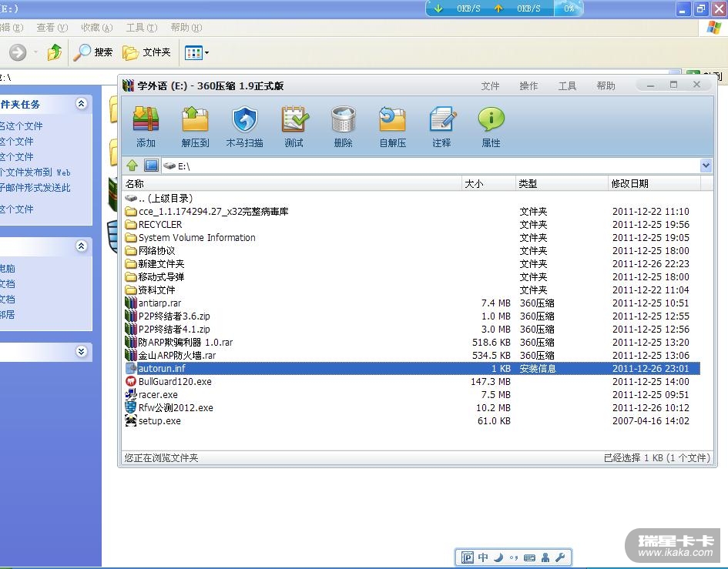The height and width of the screenshot is (569, 728).
Task: Expand the bottom details sidebar panel
Action: click(x=81, y=351)
